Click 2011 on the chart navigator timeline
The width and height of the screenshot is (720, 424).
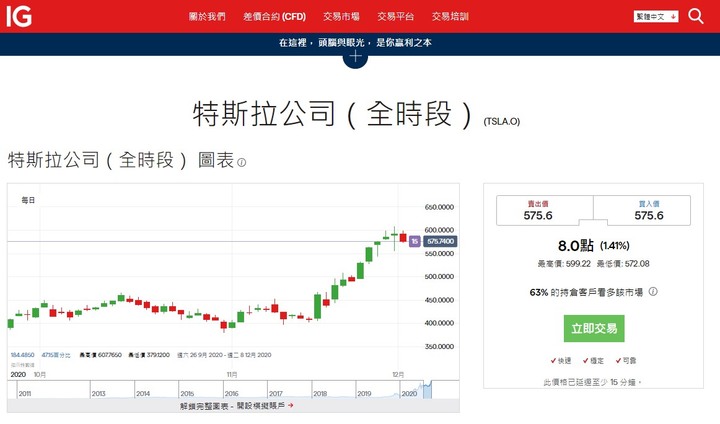25,394
